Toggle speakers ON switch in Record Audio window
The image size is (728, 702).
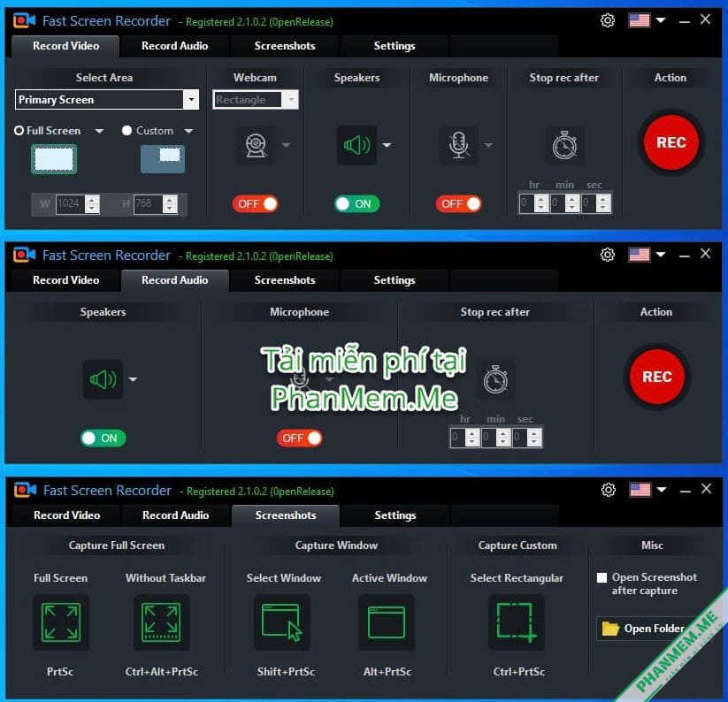(x=103, y=438)
